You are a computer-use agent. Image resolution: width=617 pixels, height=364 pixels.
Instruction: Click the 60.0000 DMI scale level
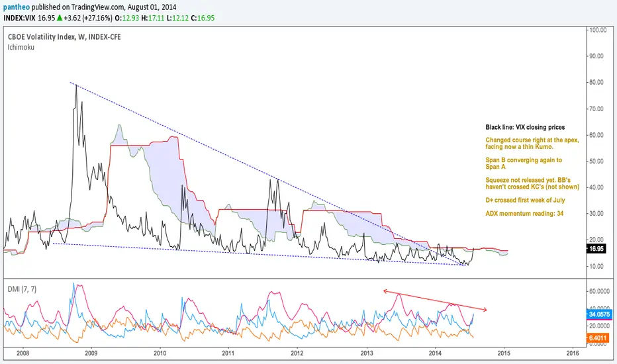(x=598, y=291)
